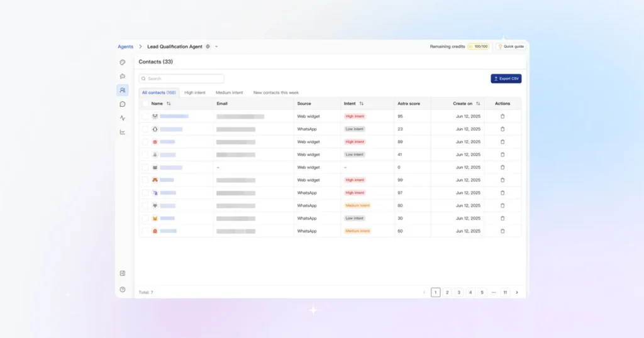644x338 pixels.
Task: Check the box for the score 0 contact
Action: click(145, 167)
